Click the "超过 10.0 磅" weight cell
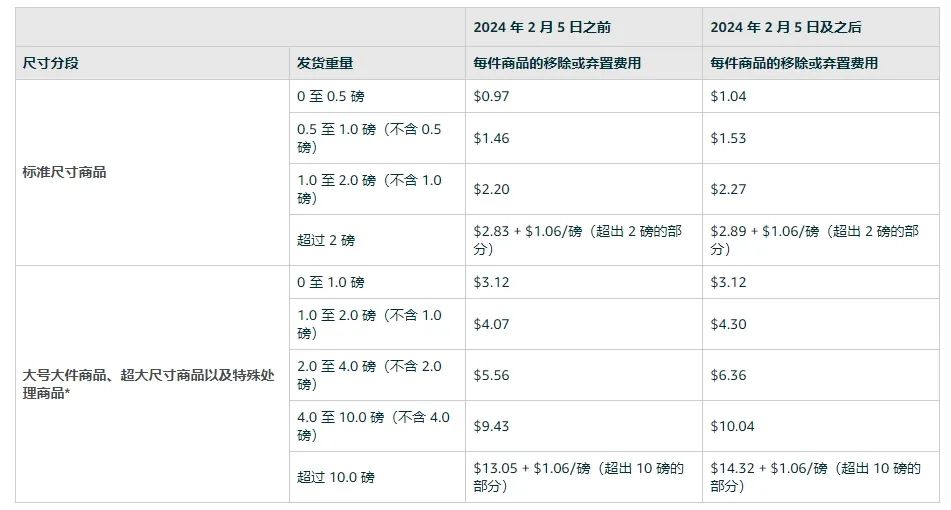This screenshot has width=951, height=510. (336, 477)
